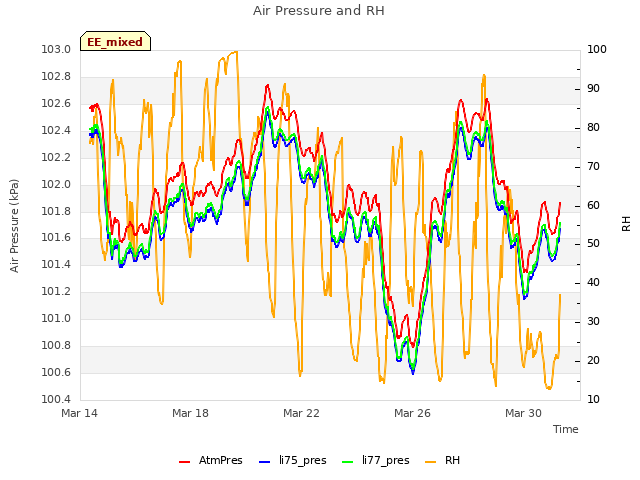Toggle the li77_pres legend entry

tap(376, 460)
